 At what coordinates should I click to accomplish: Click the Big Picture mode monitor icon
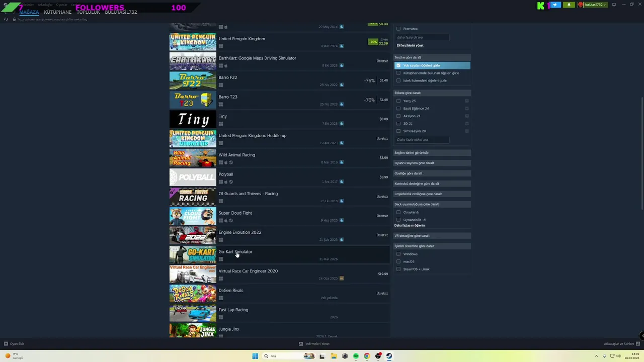pos(614,5)
